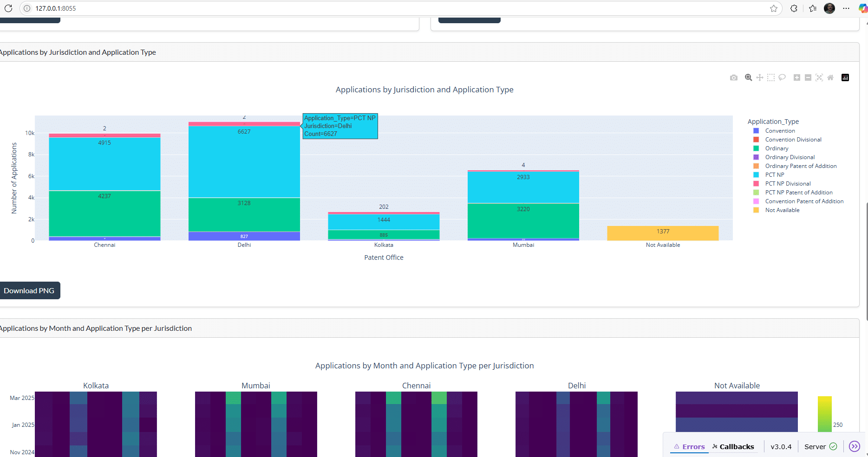Image resolution: width=868 pixels, height=457 pixels.
Task: Choose the Lasso Select tool
Action: 782,77
